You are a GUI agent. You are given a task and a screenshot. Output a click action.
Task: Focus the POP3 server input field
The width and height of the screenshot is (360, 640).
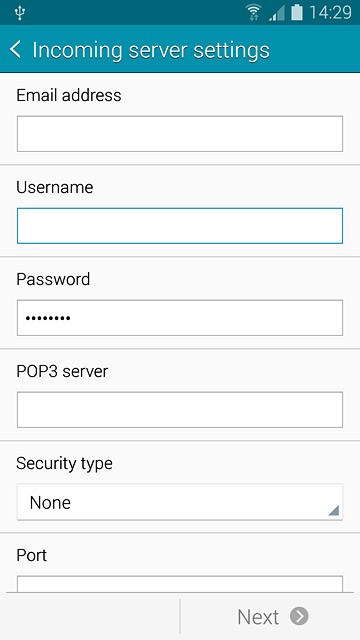pyautogui.click(x=180, y=409)
